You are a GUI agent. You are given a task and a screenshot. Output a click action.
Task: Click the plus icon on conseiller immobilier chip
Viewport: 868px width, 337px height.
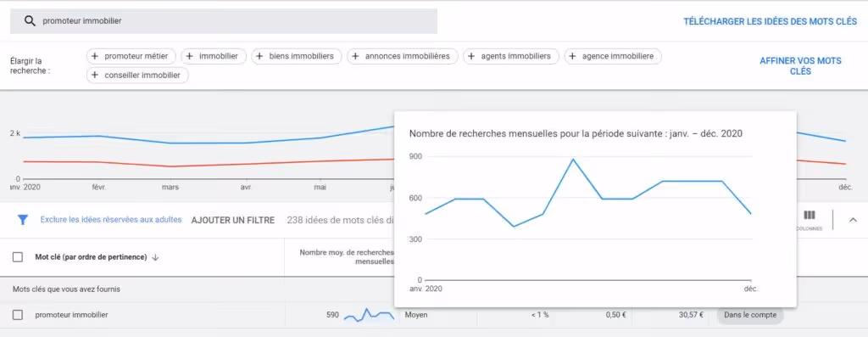[x=95, y=76]
